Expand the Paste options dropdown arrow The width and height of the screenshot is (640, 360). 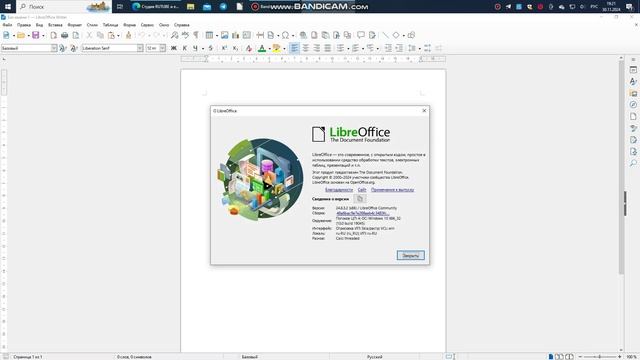[x=118, y=36]
